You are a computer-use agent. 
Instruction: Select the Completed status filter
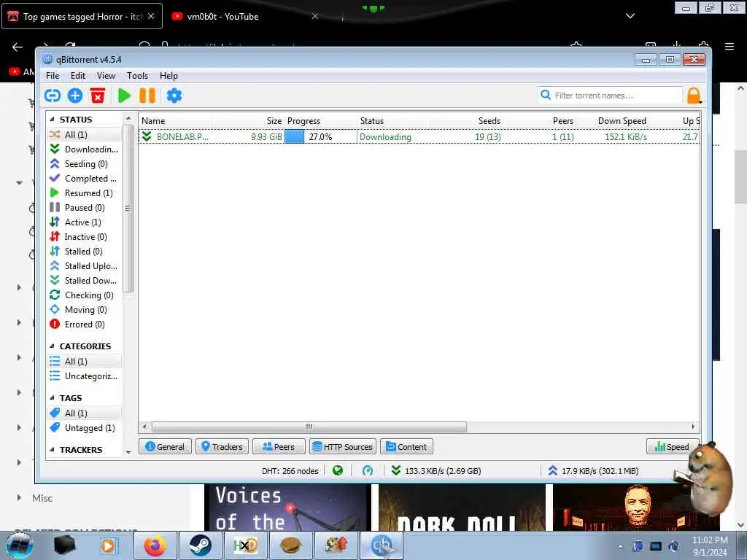pos(85,179)
